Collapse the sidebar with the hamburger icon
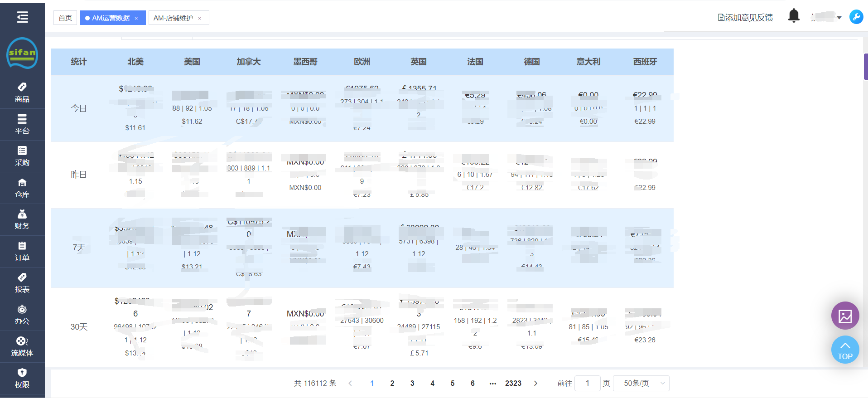Viewport: 868px width, 399px height. (22, 17)
